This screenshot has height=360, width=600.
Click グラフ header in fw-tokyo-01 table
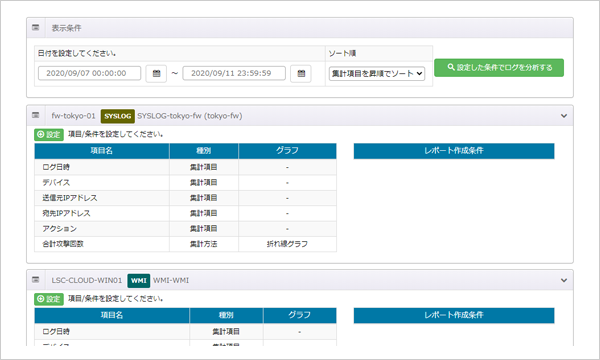tap(287, 151)
